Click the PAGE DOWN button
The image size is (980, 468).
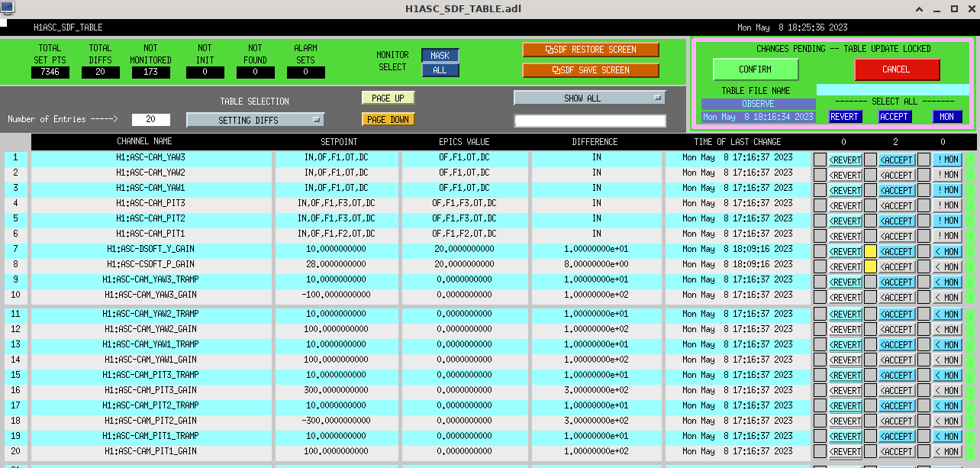pyautogui.click(x=387, y=119)
